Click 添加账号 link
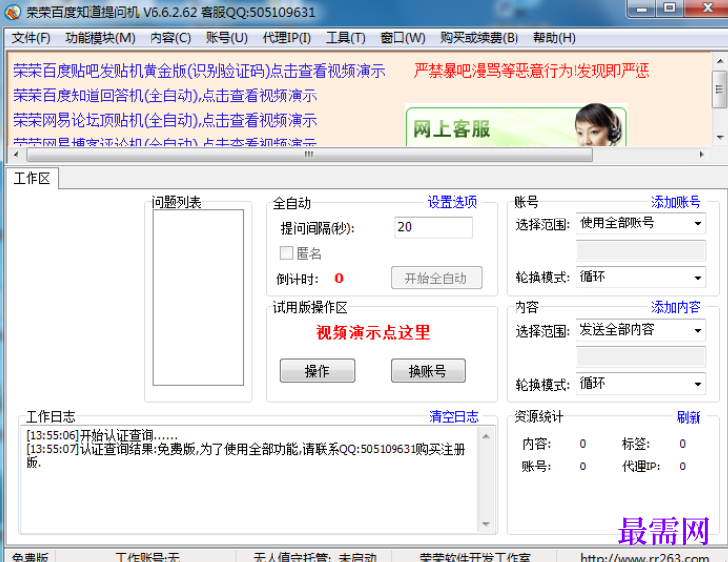 pos(676,202)
